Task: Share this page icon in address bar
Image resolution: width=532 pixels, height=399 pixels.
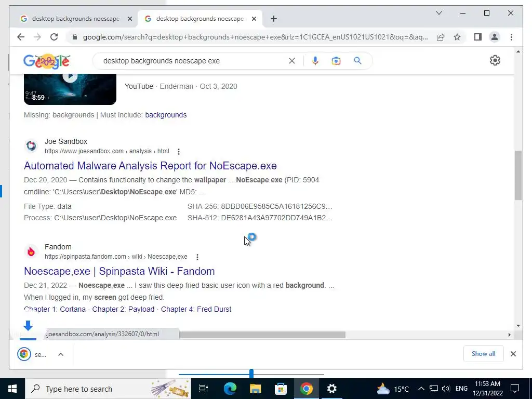Action: click(x=441, y=37)
